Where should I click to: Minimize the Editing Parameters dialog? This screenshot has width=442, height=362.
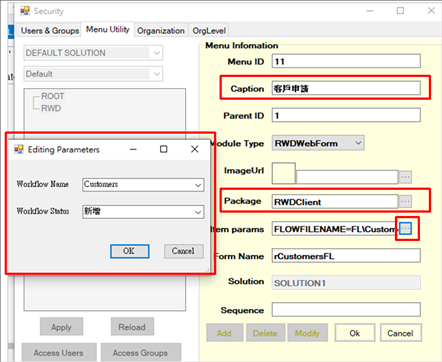point(133,149)
